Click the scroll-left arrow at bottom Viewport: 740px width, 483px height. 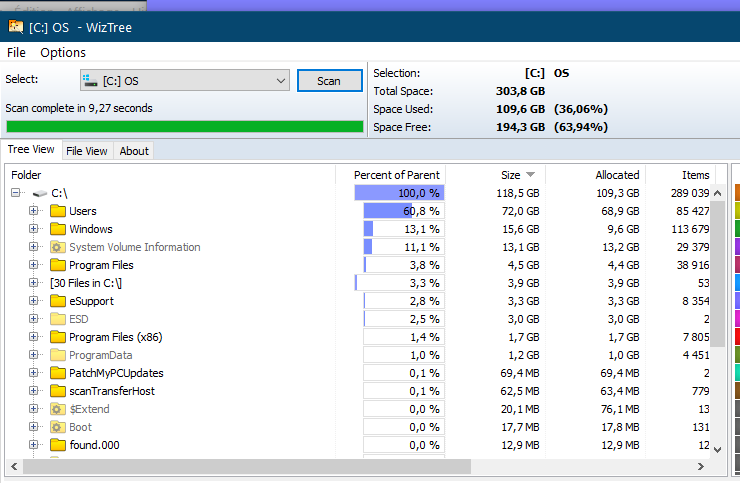[x=14, y=466]
